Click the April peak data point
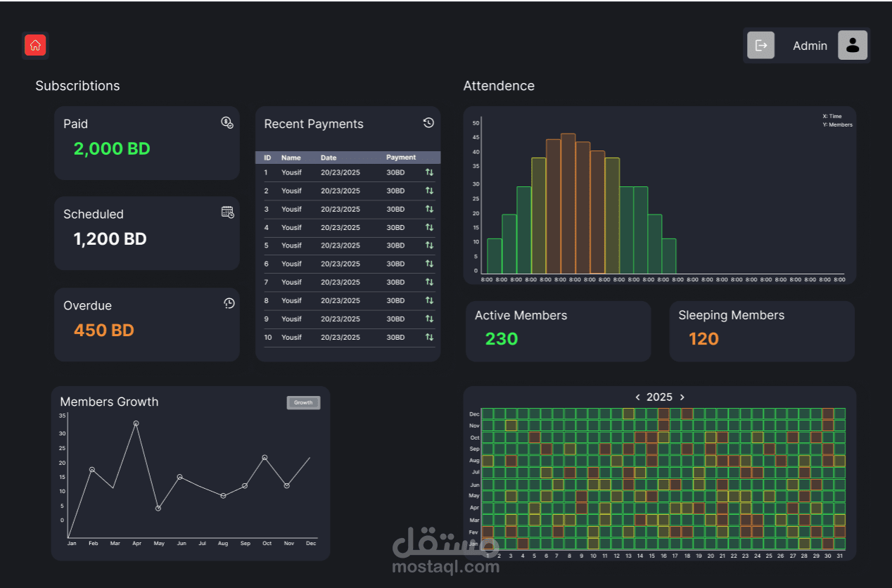Viewport: 892px width, 588px height. click(136, 423)
